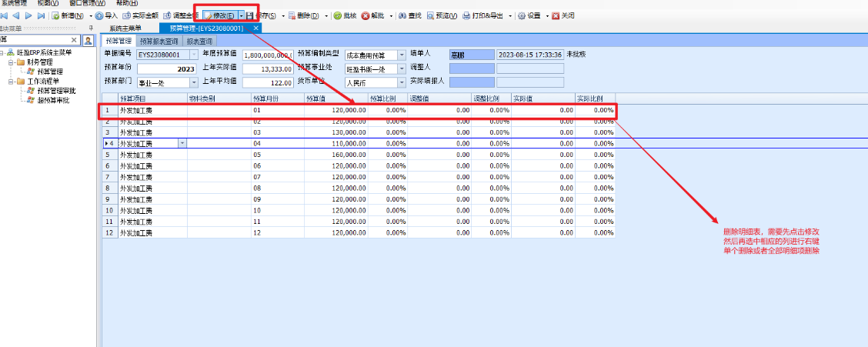Open the 系统管理 menu
Screen dimensions: 868x347
coord(14,3)
